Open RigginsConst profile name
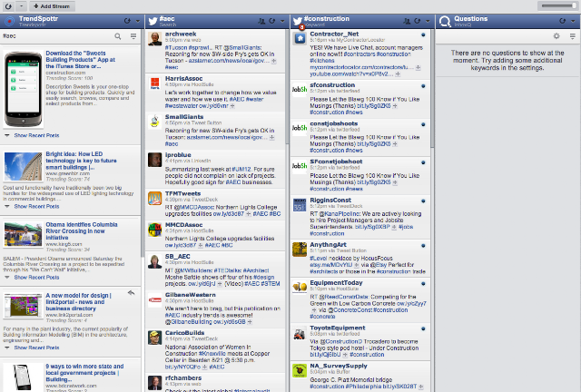The height and width of the screenshot is (392, 581). click(330, 200)
